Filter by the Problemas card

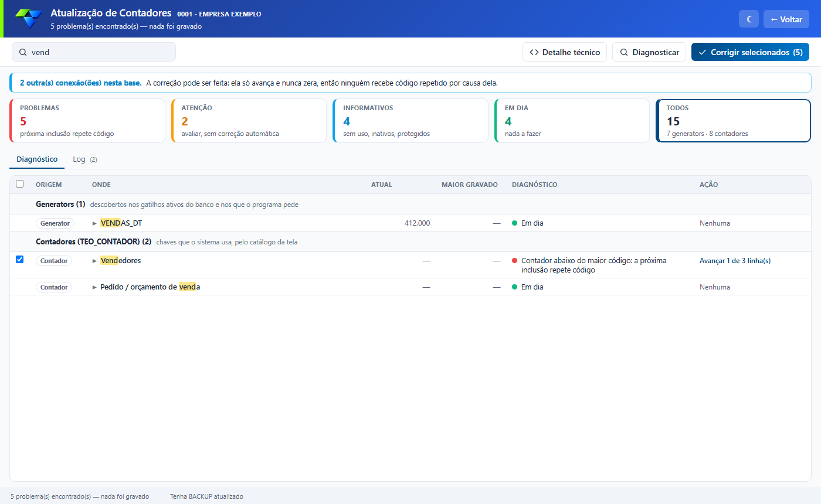[87, 121]
